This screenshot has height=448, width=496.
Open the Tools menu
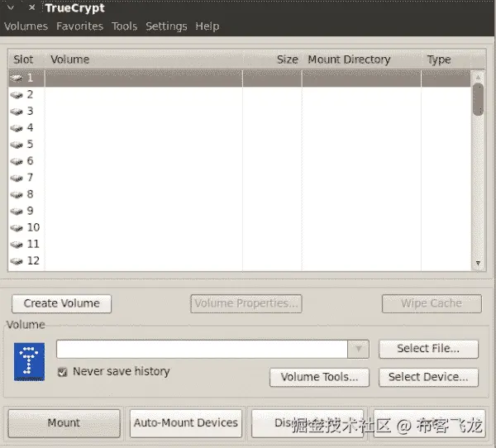point(124,26)
